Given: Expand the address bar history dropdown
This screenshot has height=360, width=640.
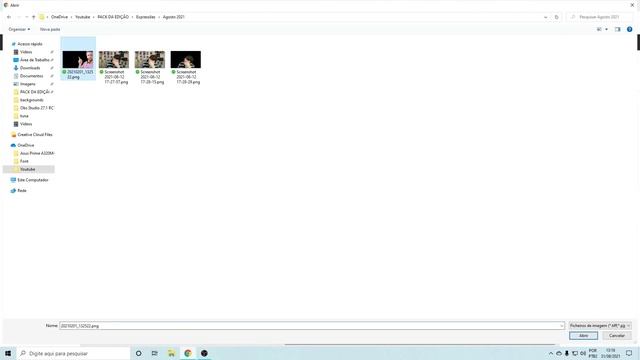Looking at the screenshot, I should pos(546,17).
